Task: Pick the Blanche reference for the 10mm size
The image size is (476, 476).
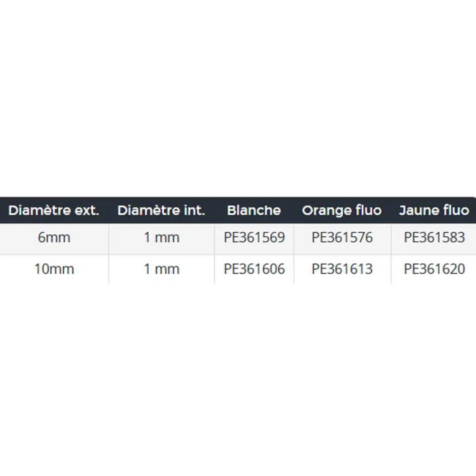Action: [x=254, y=269]
